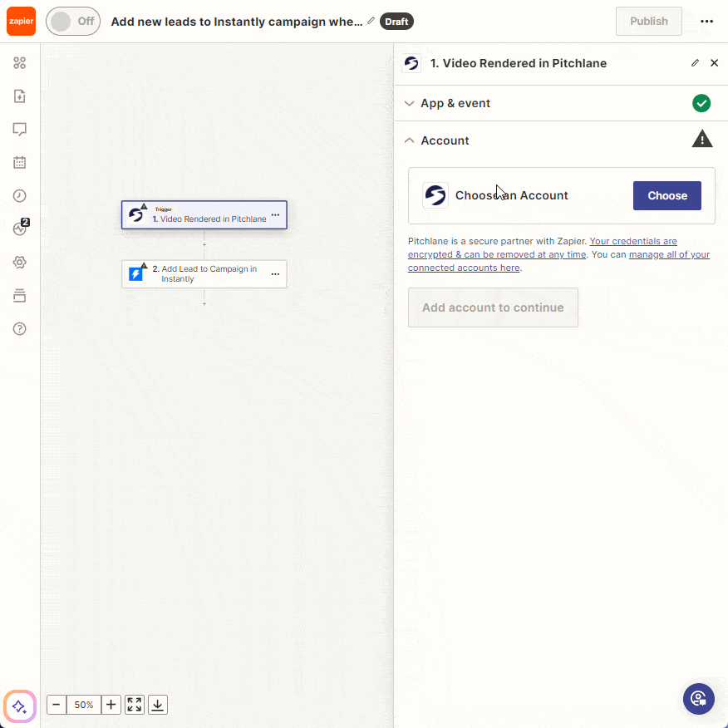Image resolution: width=728 pixels, height=728 pixels.
Task: Click the export download icon
Action: (x=158, y=705)
